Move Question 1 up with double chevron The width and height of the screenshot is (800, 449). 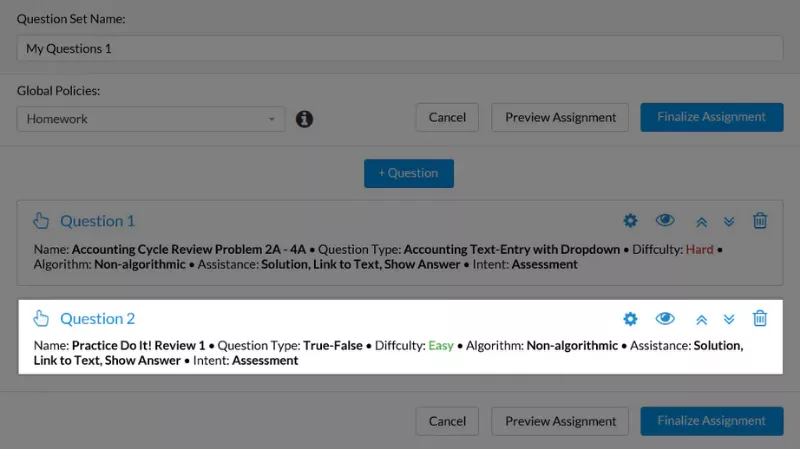click(702, 221)
